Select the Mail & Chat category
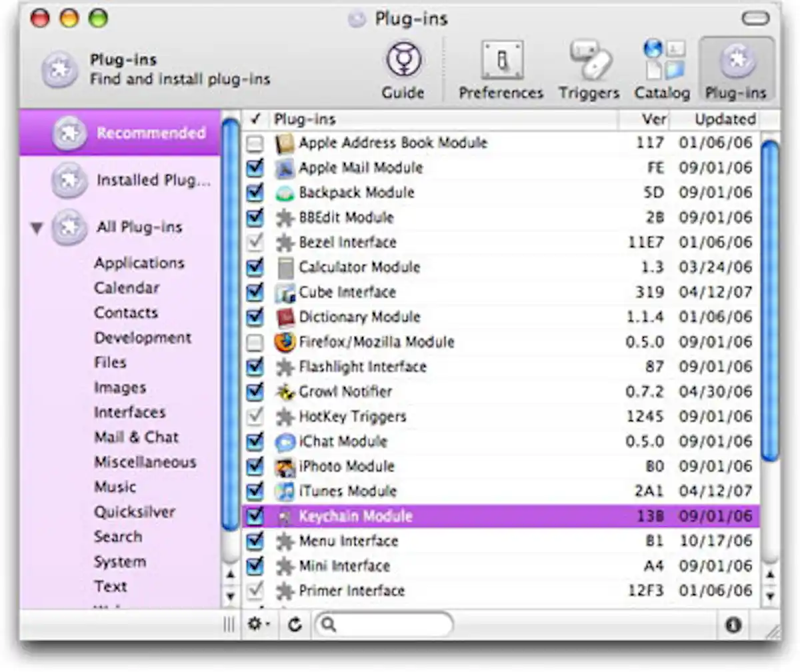 (137, 437)
